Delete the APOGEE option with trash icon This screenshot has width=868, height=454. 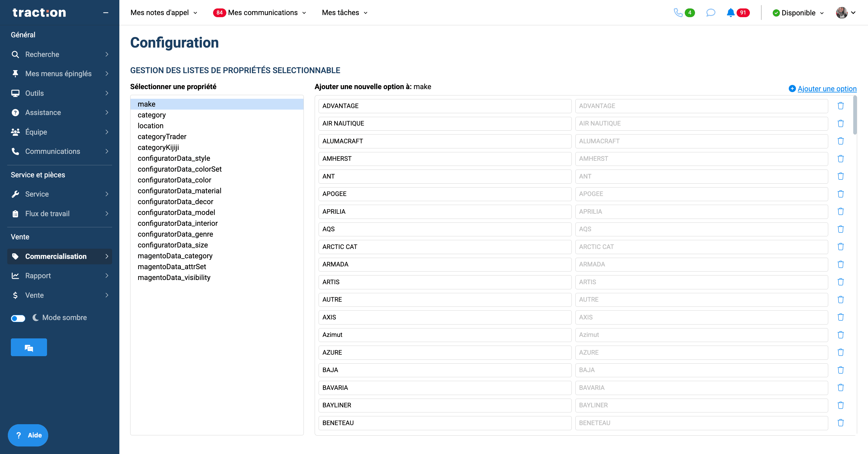pos(840,194)
